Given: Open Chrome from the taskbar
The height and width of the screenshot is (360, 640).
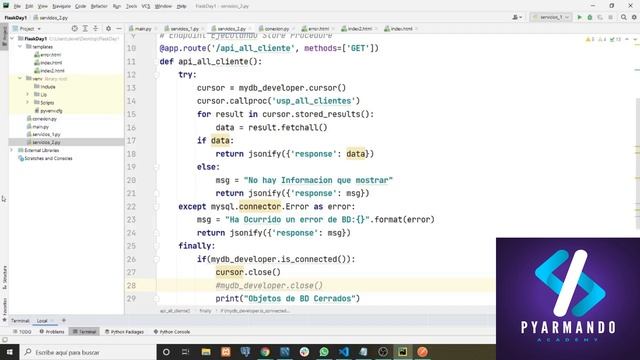Looking at the screenshot, I should click(265, 352).
